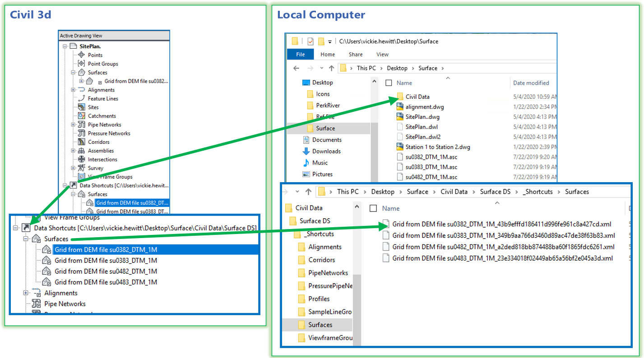The image size is (644, 358).
Task: Click the Point Groups icon
Action: (x=81, y=64)
